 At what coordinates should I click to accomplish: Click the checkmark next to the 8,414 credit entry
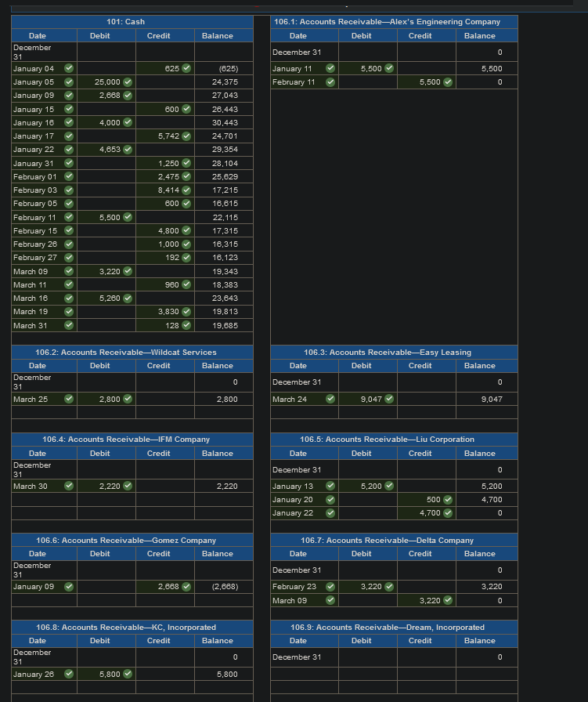click(186, 190)
